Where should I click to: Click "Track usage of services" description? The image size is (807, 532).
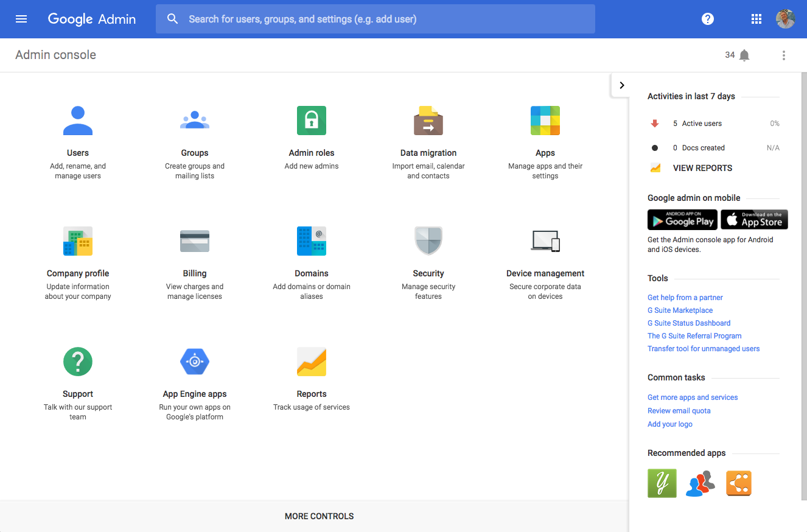pyautogui.click(x=312, y=407)
